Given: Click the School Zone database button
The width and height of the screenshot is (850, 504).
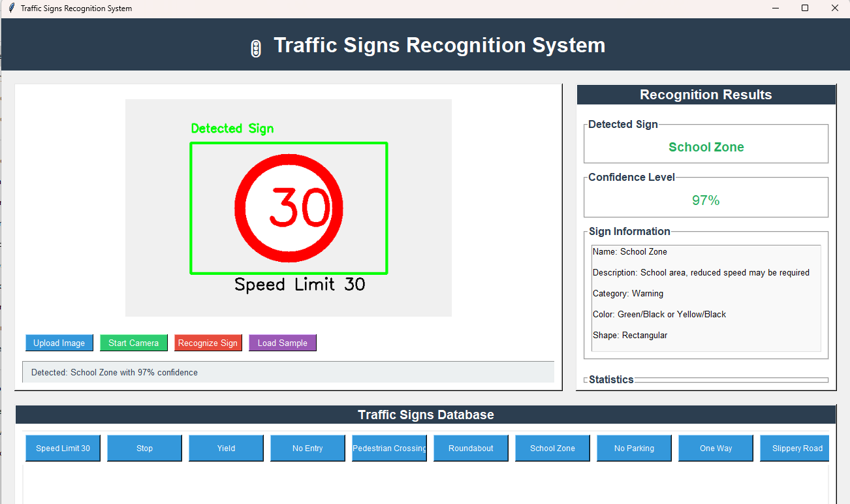Looking at the screenshot, I should (552, 448).
